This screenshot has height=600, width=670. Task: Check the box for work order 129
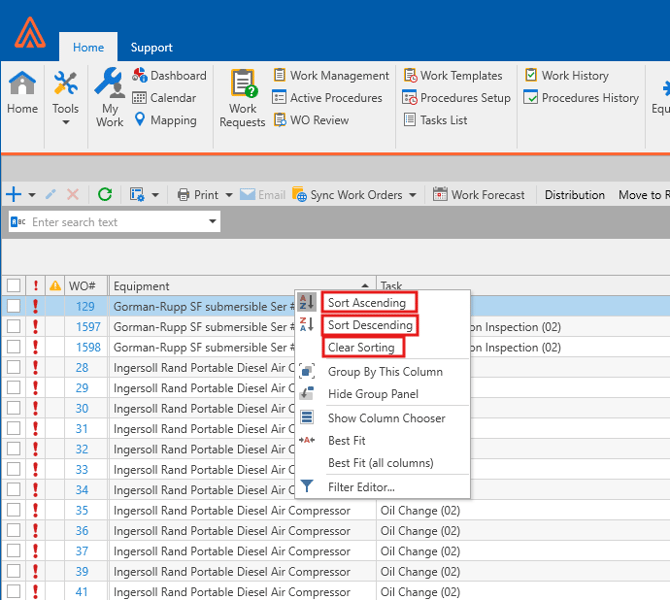coord(13,306)
